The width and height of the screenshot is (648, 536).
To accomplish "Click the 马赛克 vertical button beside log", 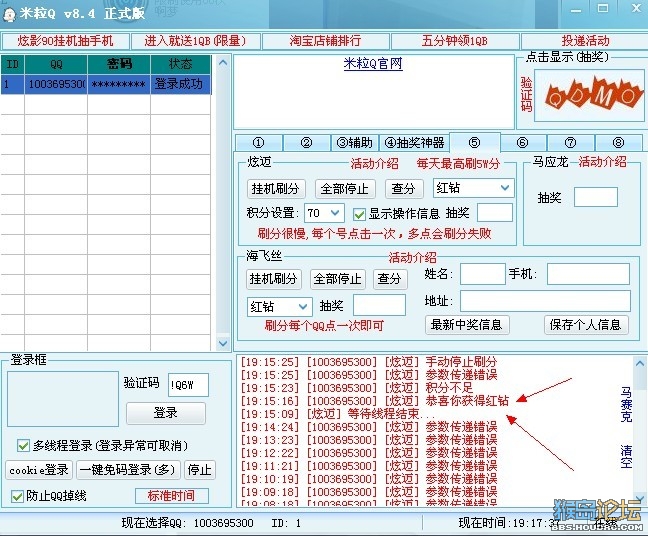I will pos(626,405).
